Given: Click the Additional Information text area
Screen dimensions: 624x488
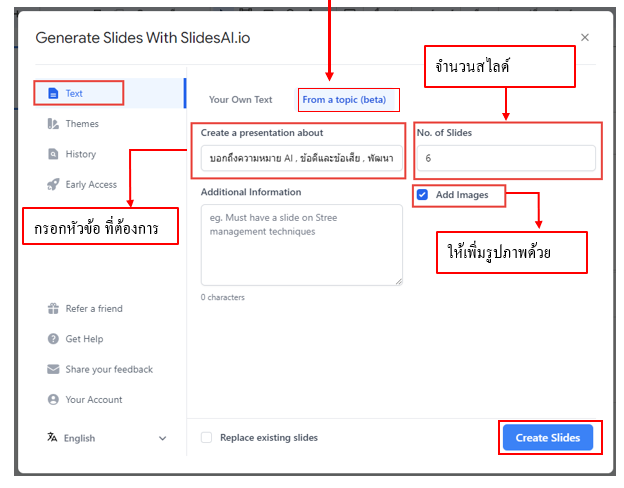Looking at the screenshot, I should pyautogui.click(x=301, y=244).
